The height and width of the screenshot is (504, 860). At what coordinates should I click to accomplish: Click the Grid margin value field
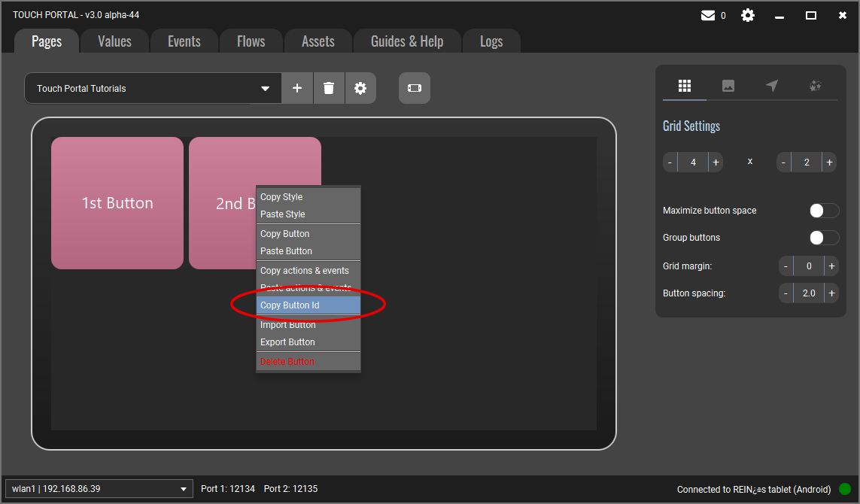pyautogui.click(x=808, y=266)
